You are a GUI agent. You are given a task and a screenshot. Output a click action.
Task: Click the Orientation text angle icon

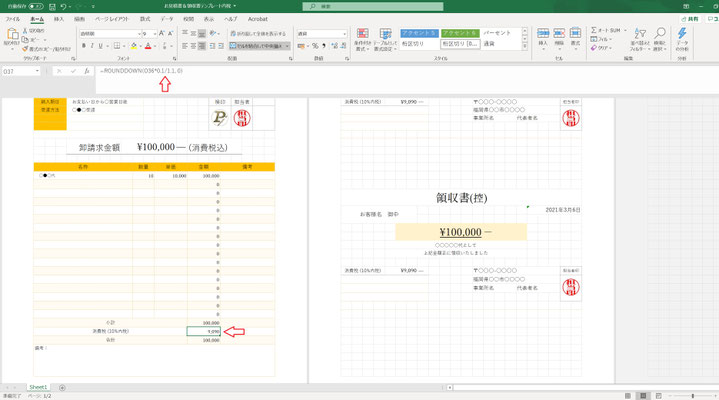(213, 33)
